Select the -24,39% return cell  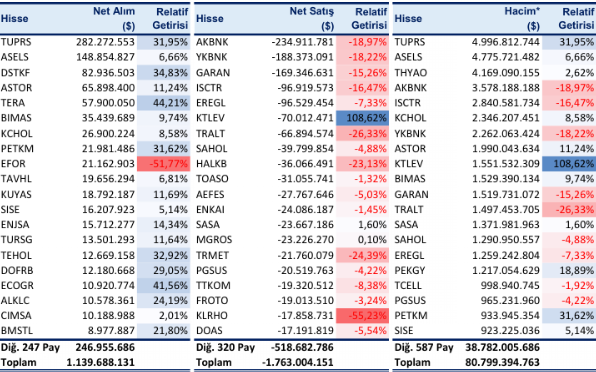coord(362,255)
